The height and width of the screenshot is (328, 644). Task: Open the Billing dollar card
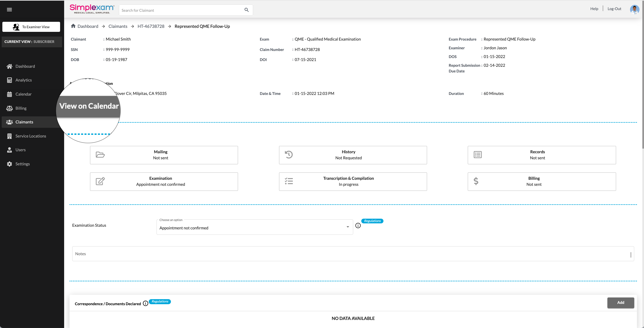[x=541, y=181]
